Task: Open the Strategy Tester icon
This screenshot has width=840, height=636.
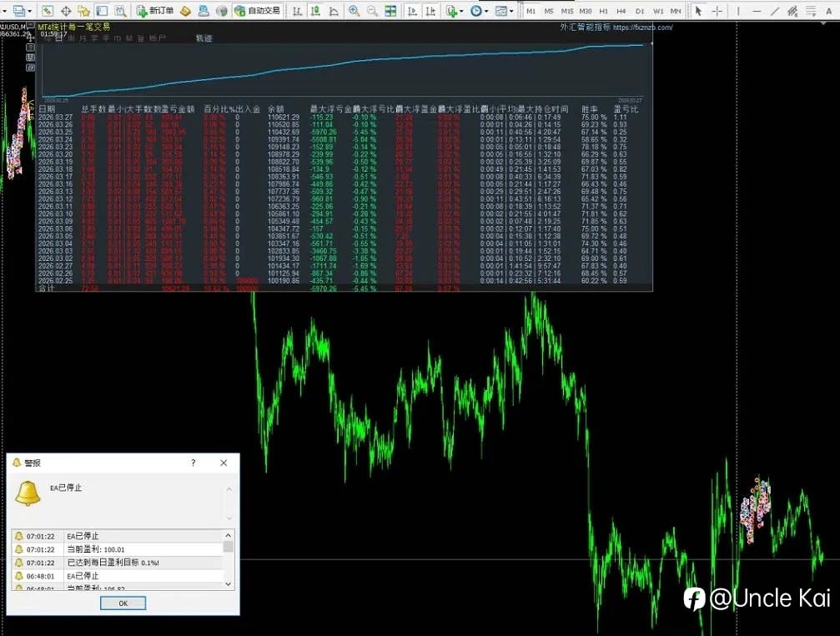Action: click(x=120, y=11)
